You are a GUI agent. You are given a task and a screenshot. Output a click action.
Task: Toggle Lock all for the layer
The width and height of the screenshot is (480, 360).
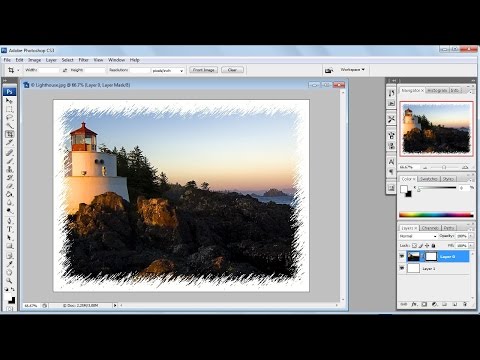[x=433, y=246]
